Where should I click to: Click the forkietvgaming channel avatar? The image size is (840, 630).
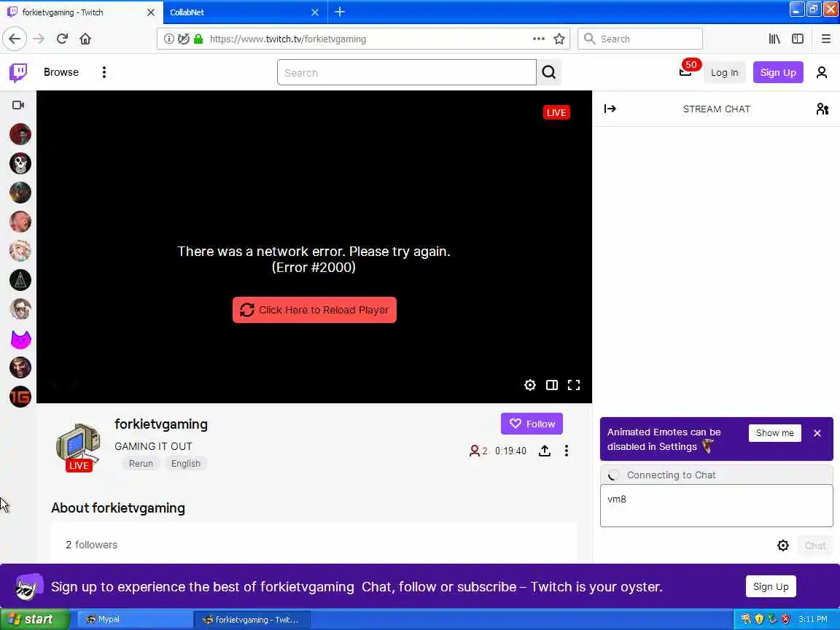point(78,446)
